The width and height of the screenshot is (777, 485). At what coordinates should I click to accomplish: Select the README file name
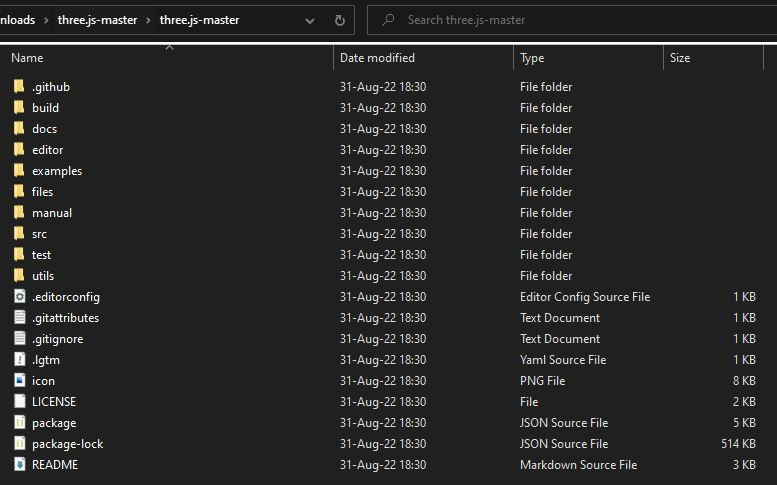55,465
